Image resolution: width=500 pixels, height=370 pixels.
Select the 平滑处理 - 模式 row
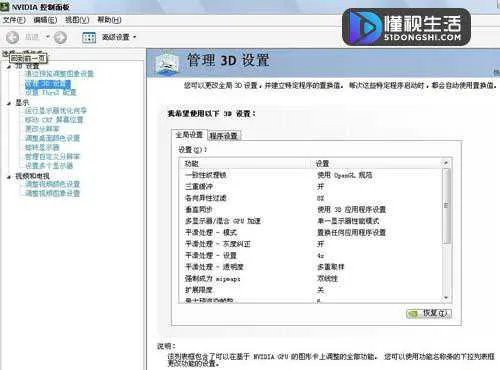pos(311,232)
